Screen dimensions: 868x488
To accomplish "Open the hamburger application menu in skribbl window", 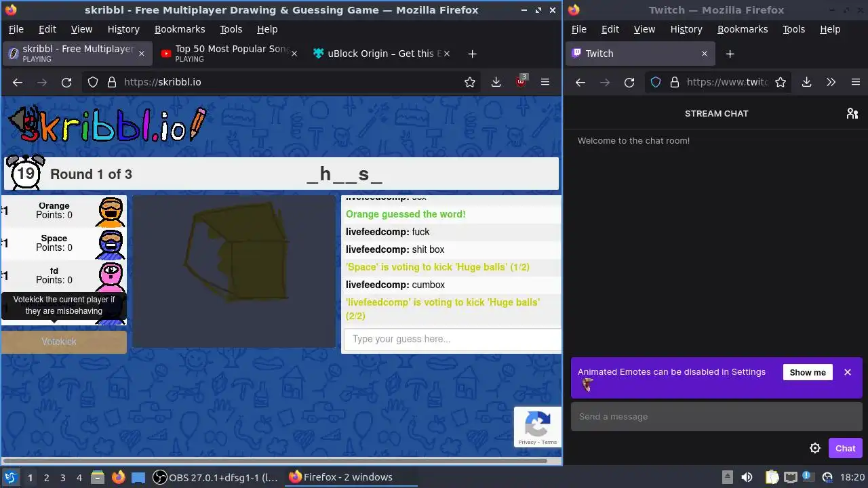I will (x=545, y=82).
